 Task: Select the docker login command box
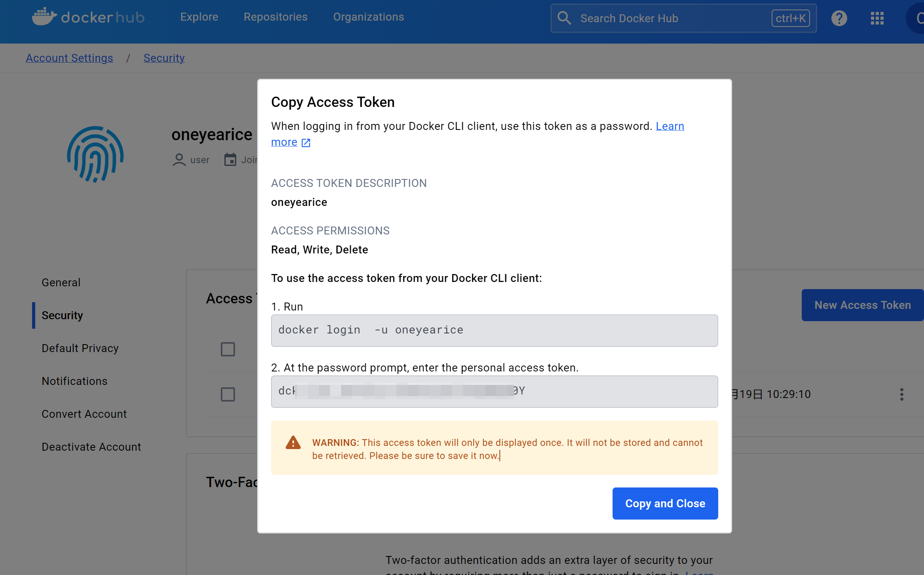coord(494,330)
